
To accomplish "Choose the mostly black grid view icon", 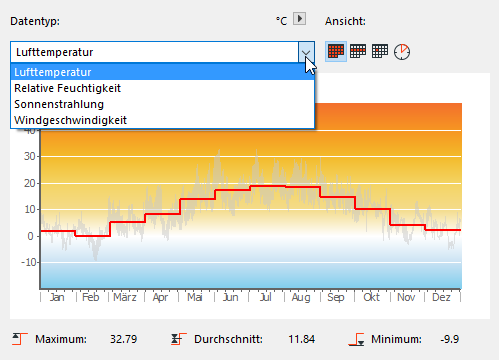I will (x=380, y=51).
